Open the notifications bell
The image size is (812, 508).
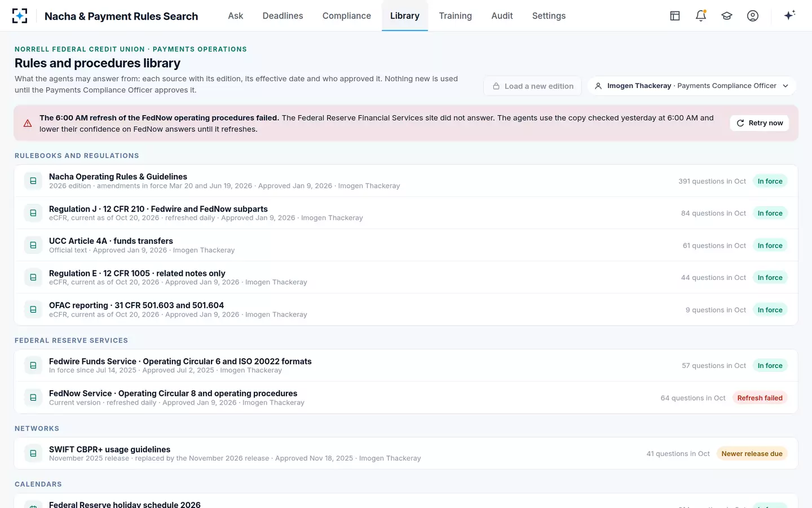[701, 16]
